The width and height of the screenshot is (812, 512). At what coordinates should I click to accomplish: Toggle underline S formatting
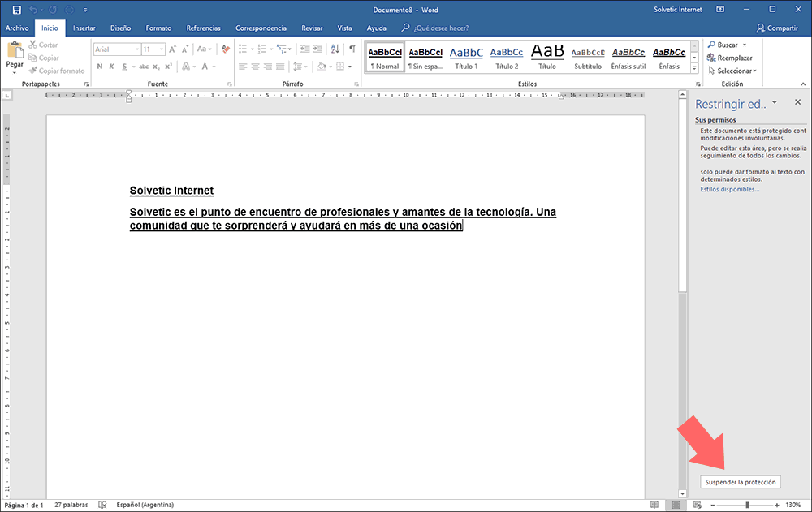point(124,67)
